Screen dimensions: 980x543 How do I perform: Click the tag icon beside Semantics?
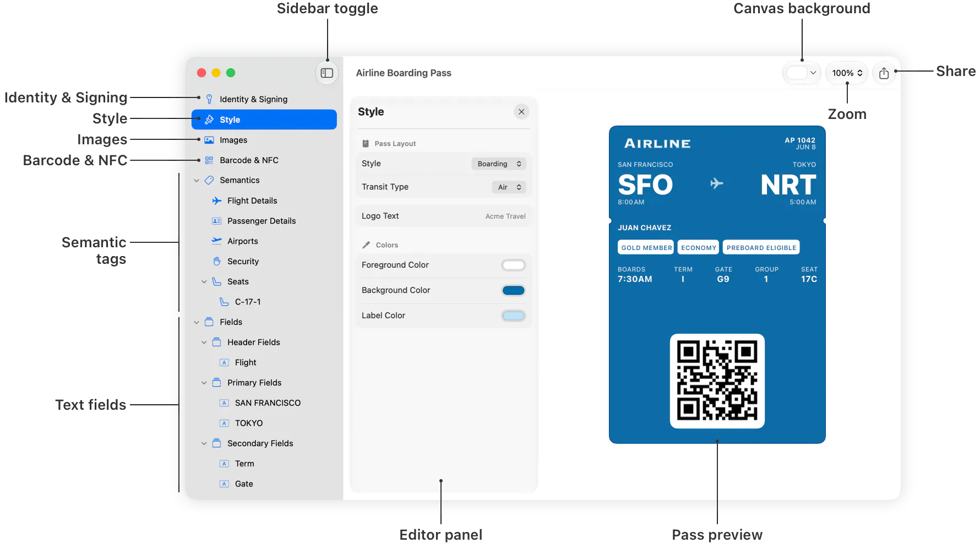pyautogui.click(x=209, y=180)
